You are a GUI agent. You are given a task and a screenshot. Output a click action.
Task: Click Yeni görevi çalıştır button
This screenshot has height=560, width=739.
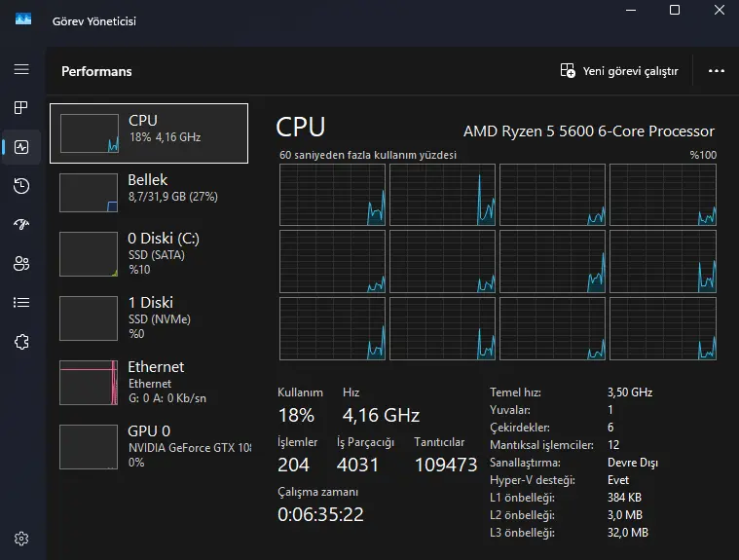click(619, 71)
